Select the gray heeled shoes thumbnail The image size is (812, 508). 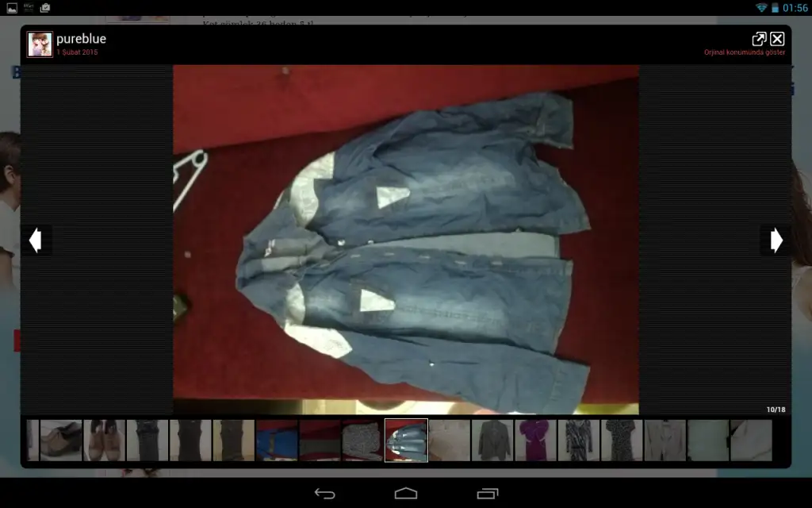[61, 441]
